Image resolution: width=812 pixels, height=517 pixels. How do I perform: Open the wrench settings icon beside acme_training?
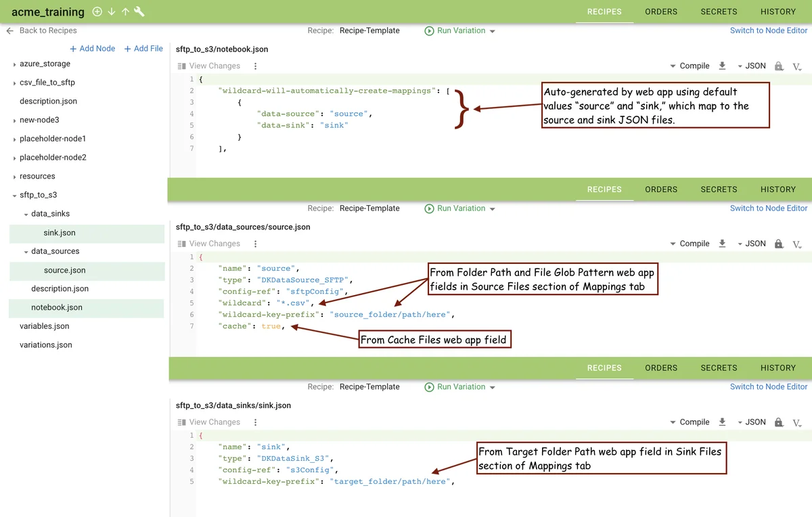(139, 12)
